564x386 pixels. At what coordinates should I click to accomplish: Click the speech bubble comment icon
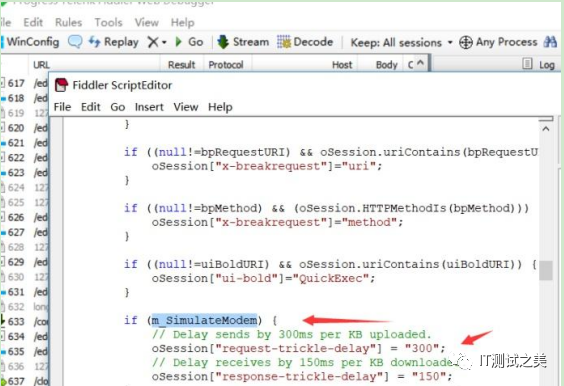click(75, 42)
